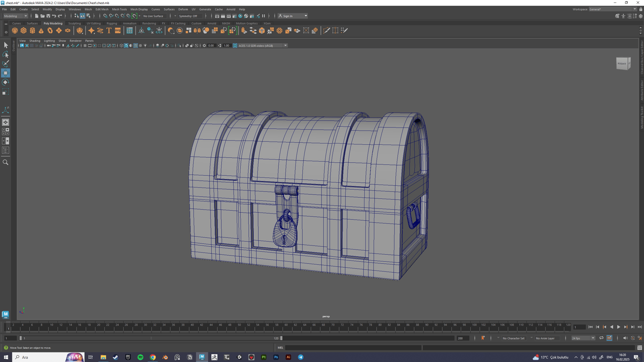
Task: Select the Select tool in the toolbox
Action: 5,45
